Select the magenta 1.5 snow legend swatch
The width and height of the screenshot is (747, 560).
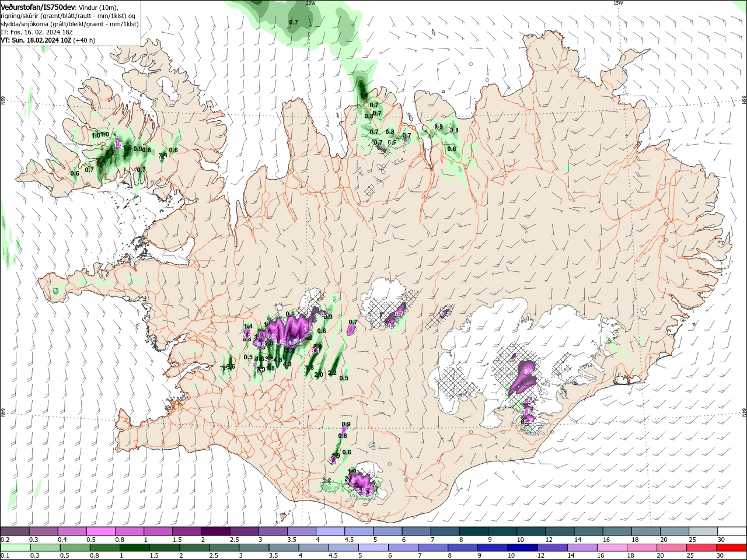(x=186, y=531)
